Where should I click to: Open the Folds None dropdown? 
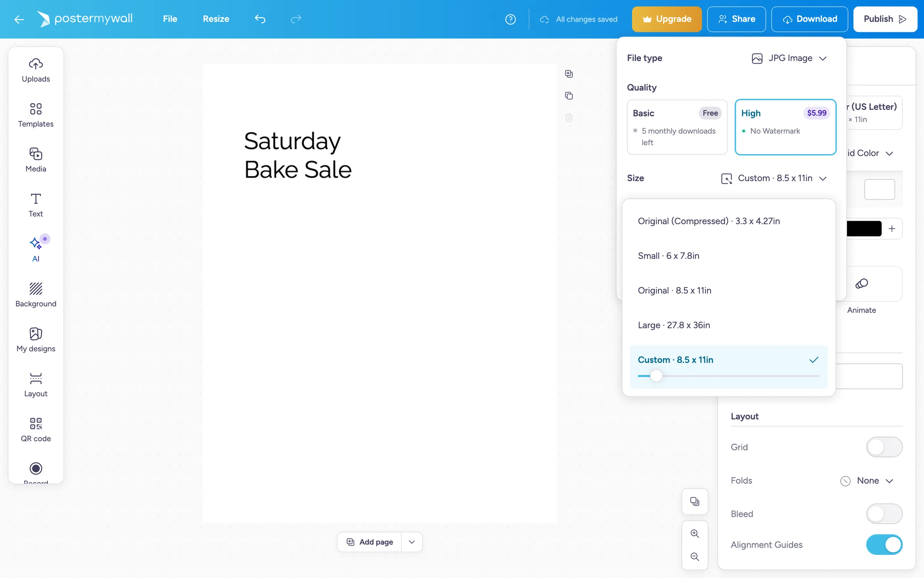(866, 481)
